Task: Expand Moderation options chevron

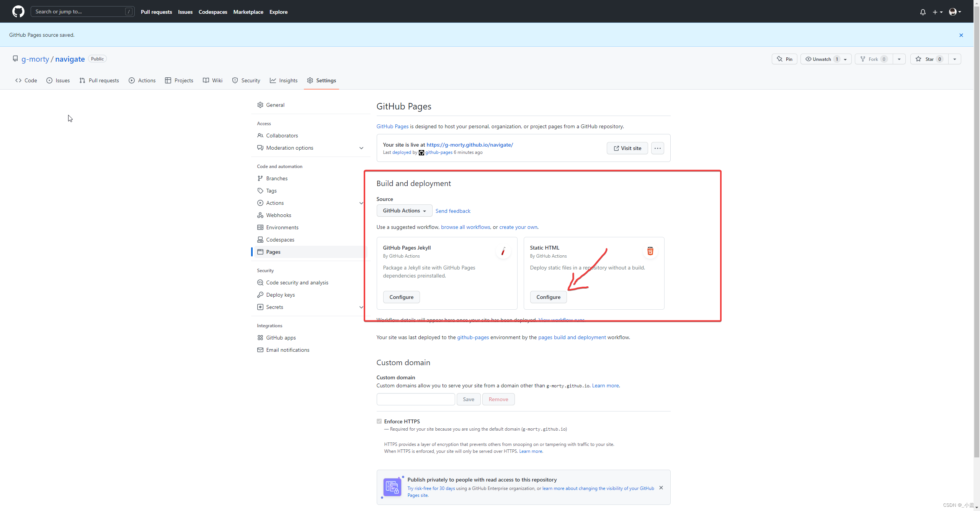Action: point(361,148)
